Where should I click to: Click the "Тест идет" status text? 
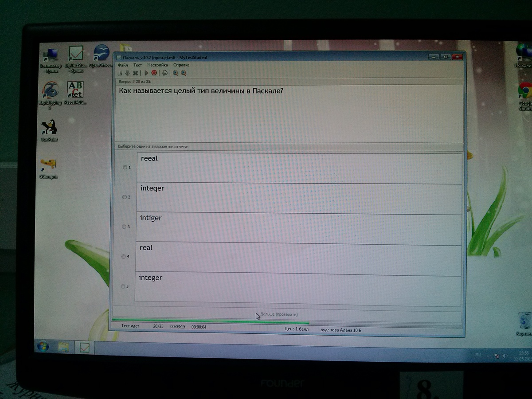[x=130, y=326]
